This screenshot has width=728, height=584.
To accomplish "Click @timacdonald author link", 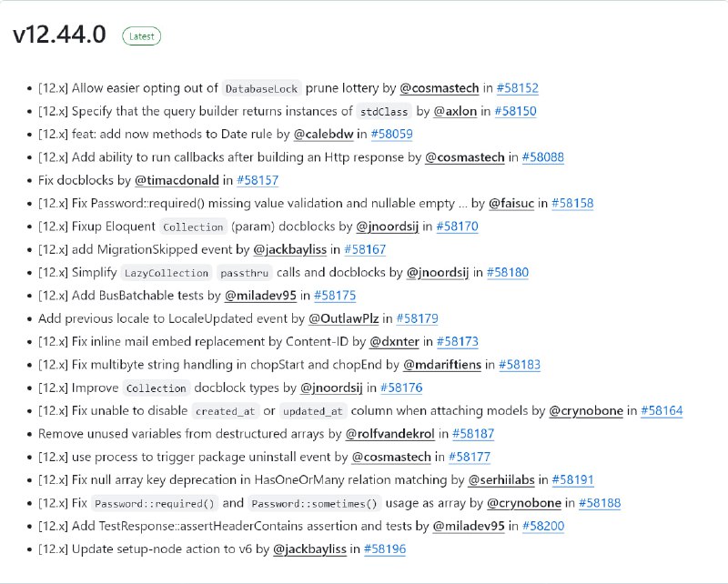I will point(177,180).
